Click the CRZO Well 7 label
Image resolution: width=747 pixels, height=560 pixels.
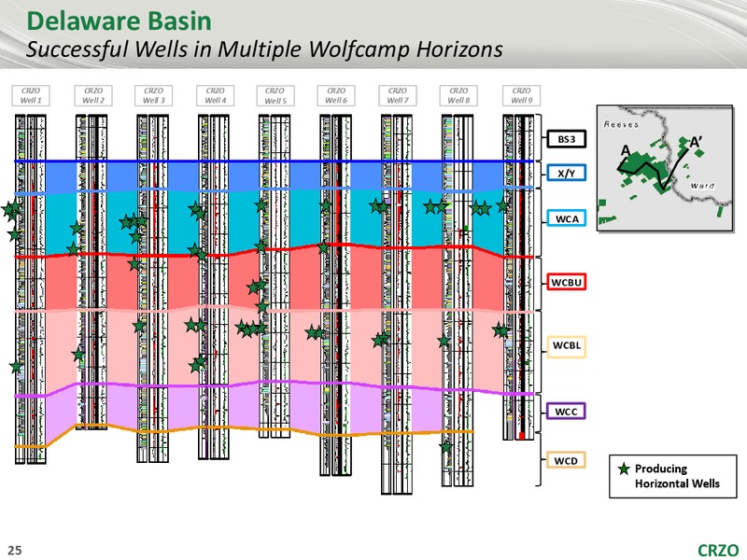point(398,95)
